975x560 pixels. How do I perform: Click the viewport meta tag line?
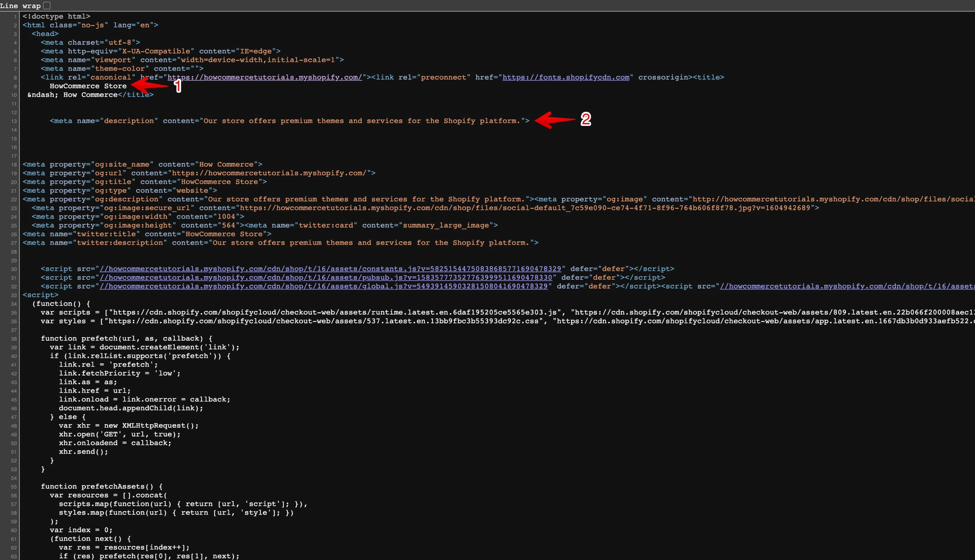point(192,60)
